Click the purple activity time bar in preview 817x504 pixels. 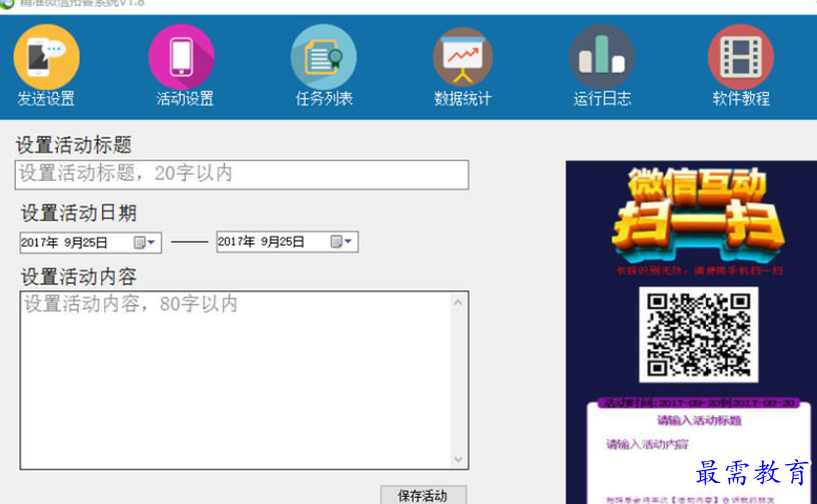point(698,403)
